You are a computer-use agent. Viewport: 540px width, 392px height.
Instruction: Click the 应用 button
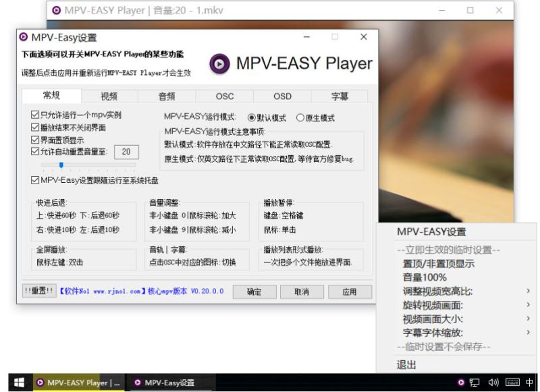pos(350,292)
